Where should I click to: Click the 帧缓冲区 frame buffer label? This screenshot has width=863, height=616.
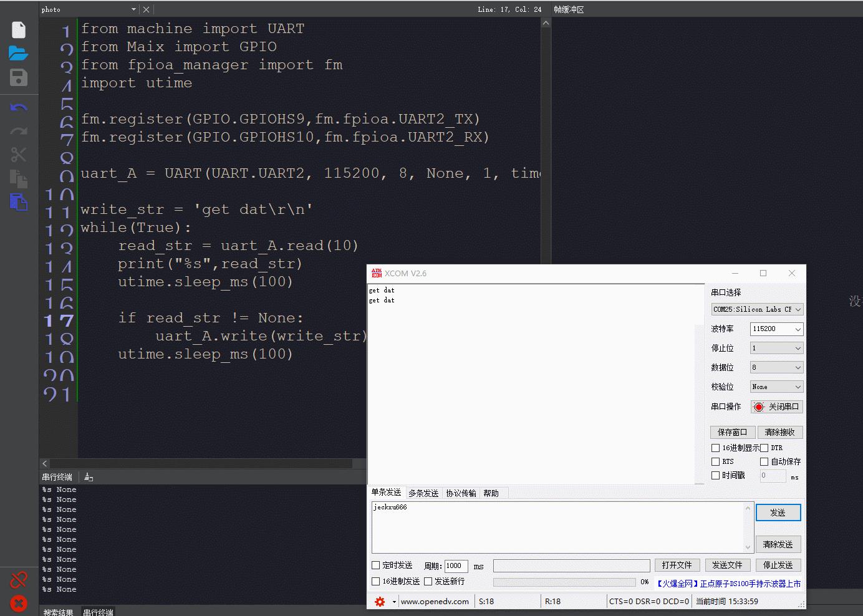point(569,9)
